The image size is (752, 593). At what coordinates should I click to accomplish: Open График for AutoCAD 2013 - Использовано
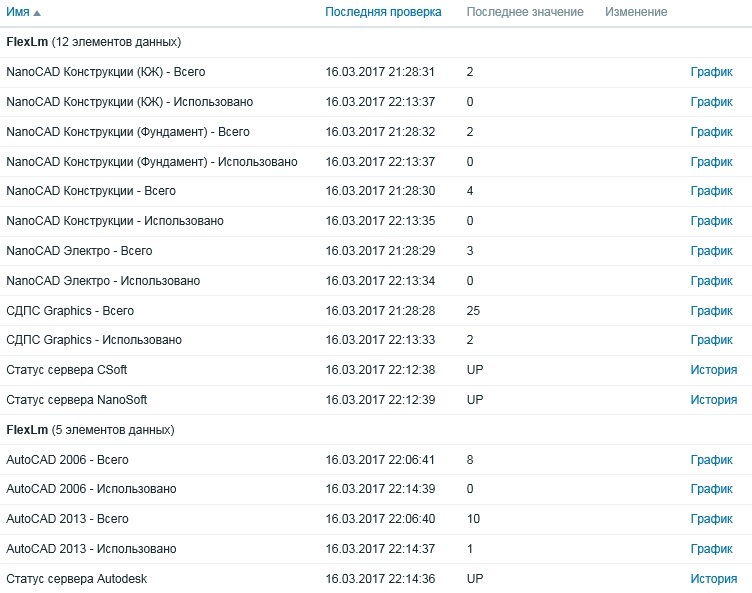(x=711, y=549)
